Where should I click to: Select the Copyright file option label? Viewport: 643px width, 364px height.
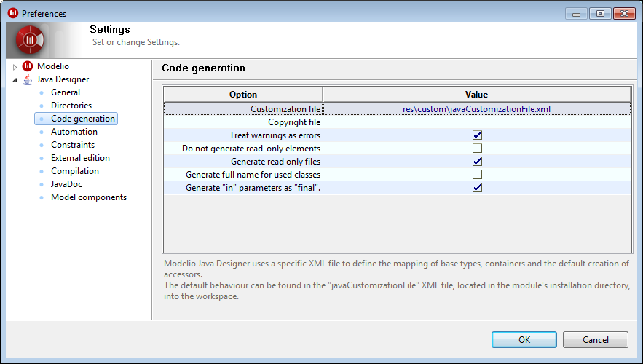pyautogui.click(x=294, y=122)
